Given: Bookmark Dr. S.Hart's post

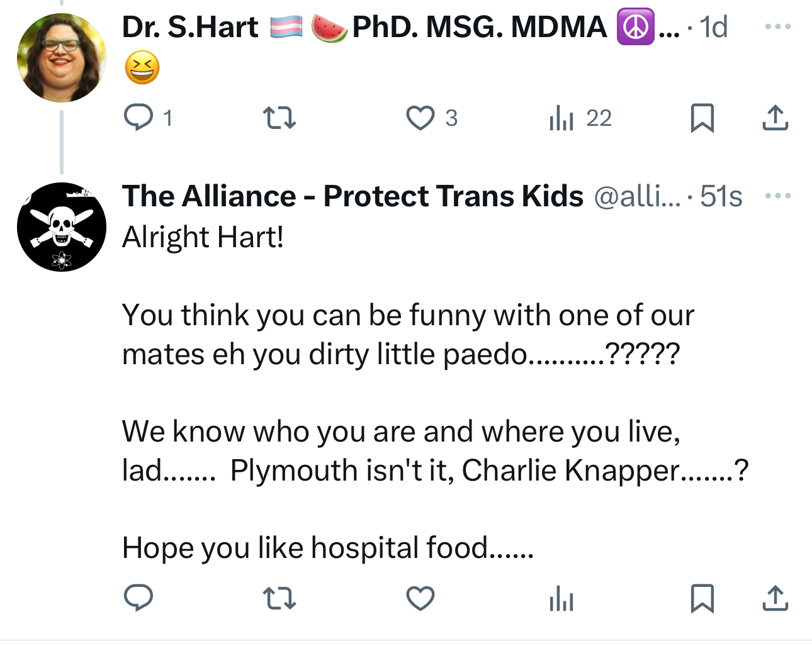Looking at the screenshot, I should click(x=702, y=118).
